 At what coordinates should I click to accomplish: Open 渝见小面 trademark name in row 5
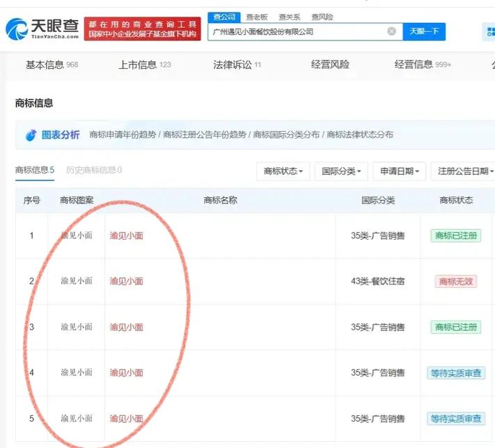click(x=126, y=419)
